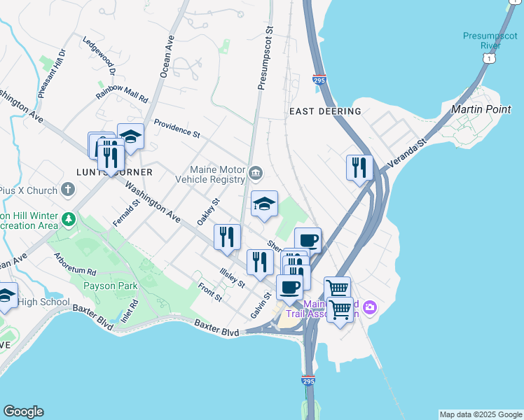Open the lower shopping cart marker
The height and width of the screenshot is (420, 524).
(x=340, y=310)
